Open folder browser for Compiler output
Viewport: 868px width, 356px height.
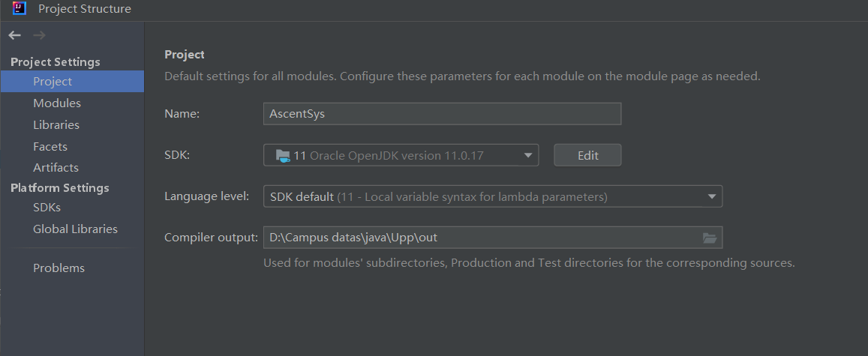[x=709, y=238]
